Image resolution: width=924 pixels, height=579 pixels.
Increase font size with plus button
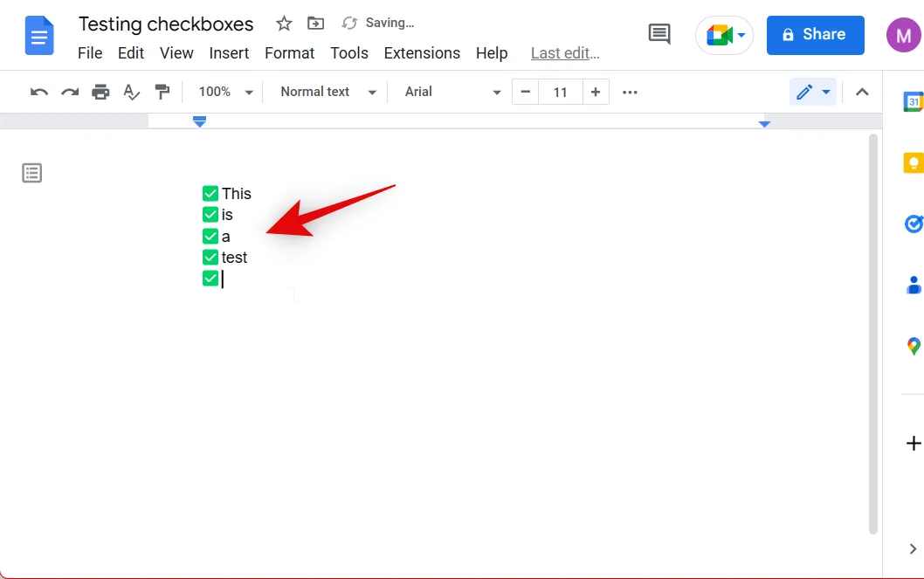(x=595, y=92)
